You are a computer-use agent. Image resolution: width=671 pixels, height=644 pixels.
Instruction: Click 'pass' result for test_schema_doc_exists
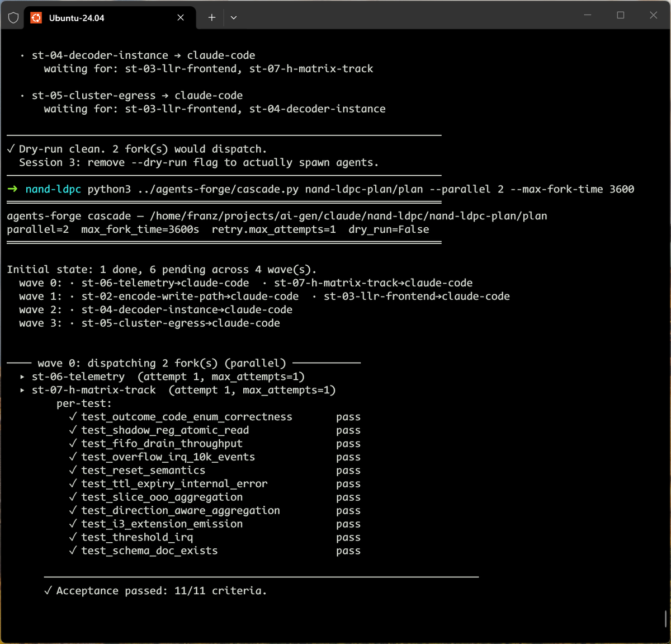[348, 552]
